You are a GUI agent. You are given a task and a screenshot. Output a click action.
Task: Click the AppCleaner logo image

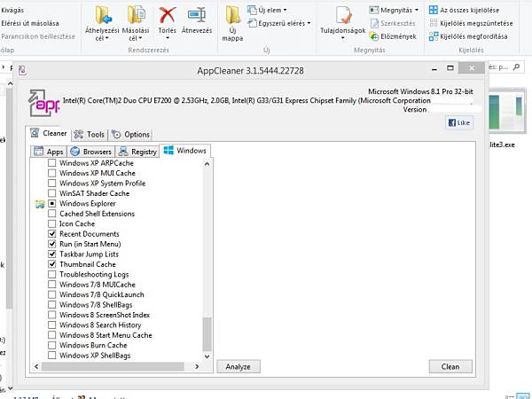pos(43,103)
